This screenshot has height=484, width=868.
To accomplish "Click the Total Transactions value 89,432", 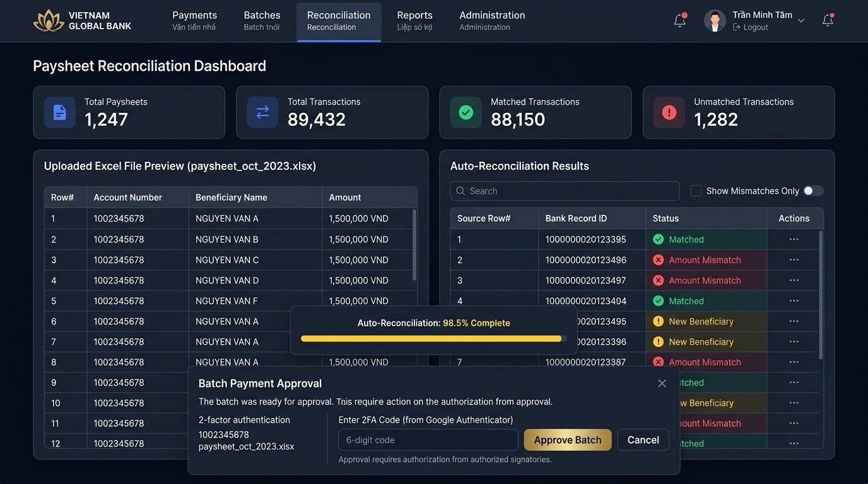I will pos(317,119).
